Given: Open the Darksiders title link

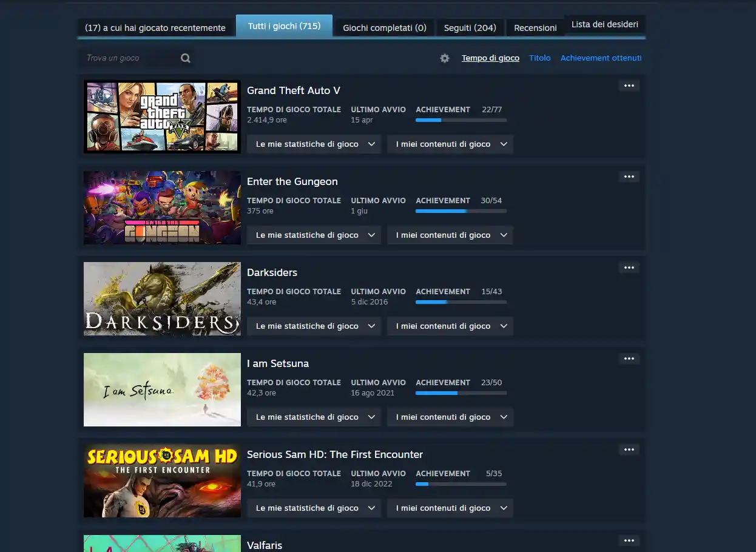Looking at the screenshot, I should pos(272,272).
